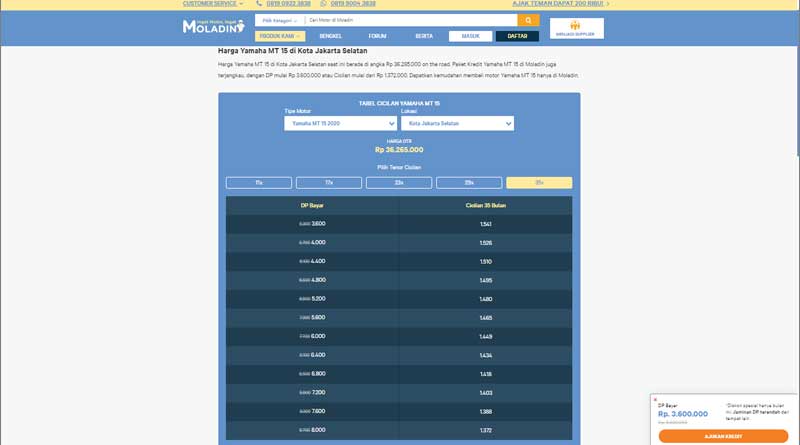Open the Produk Kami menu
Image resolution: width=800 pixels, height=445 pixels.
pyautogui.click(x=280, y=36)
